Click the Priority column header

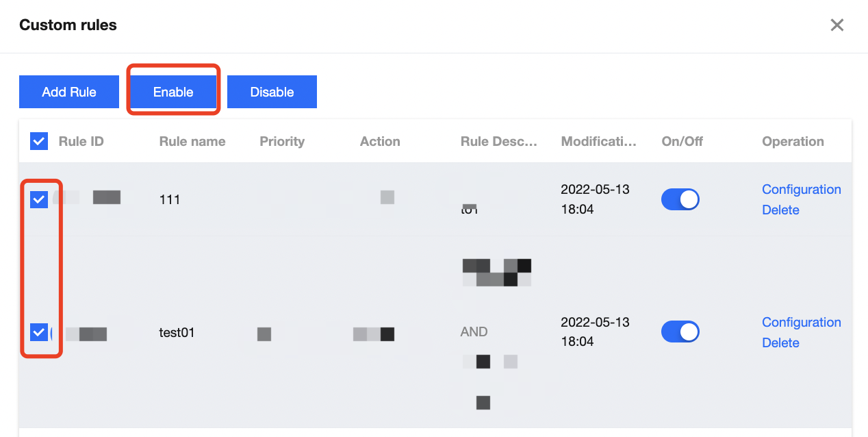(282, 142)
